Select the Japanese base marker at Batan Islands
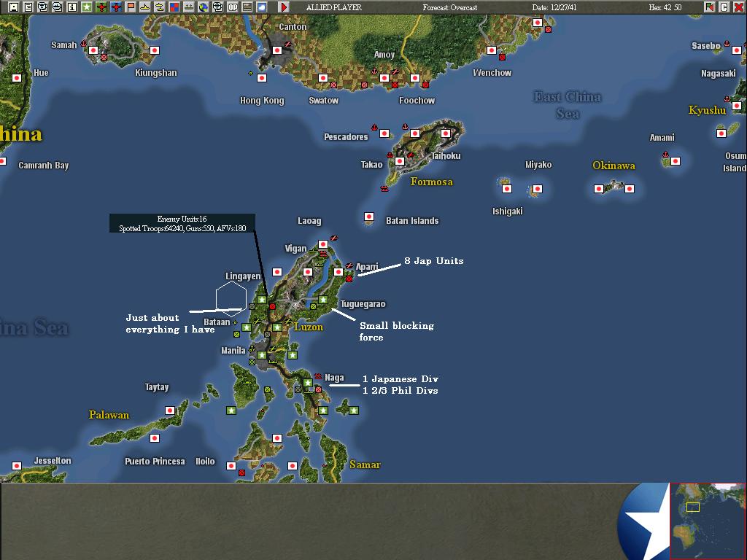Screen dimensions: 747x560 click(368, 217)
